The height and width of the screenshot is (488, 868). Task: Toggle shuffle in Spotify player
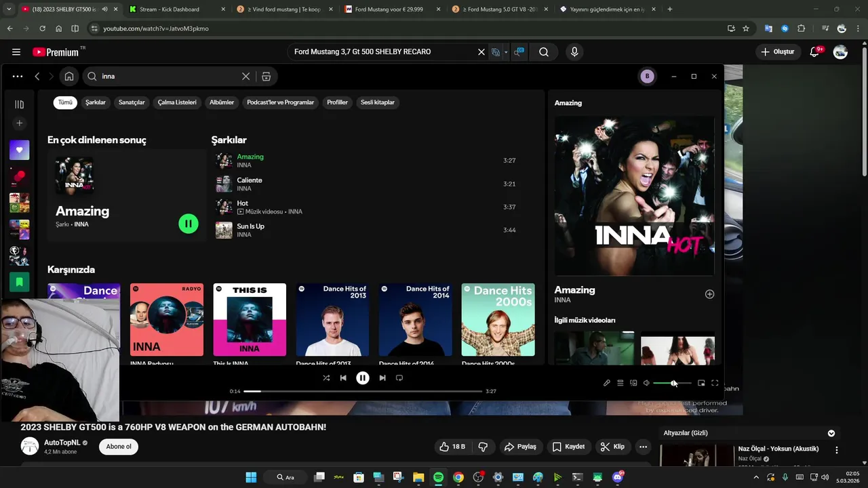[x=326, y=378]
